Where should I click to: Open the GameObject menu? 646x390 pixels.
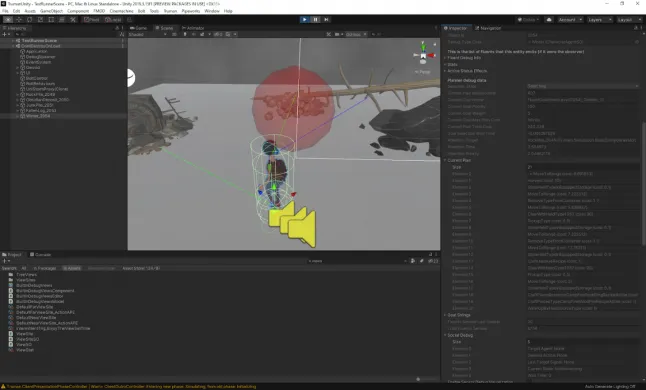click(x=51, y=11)
